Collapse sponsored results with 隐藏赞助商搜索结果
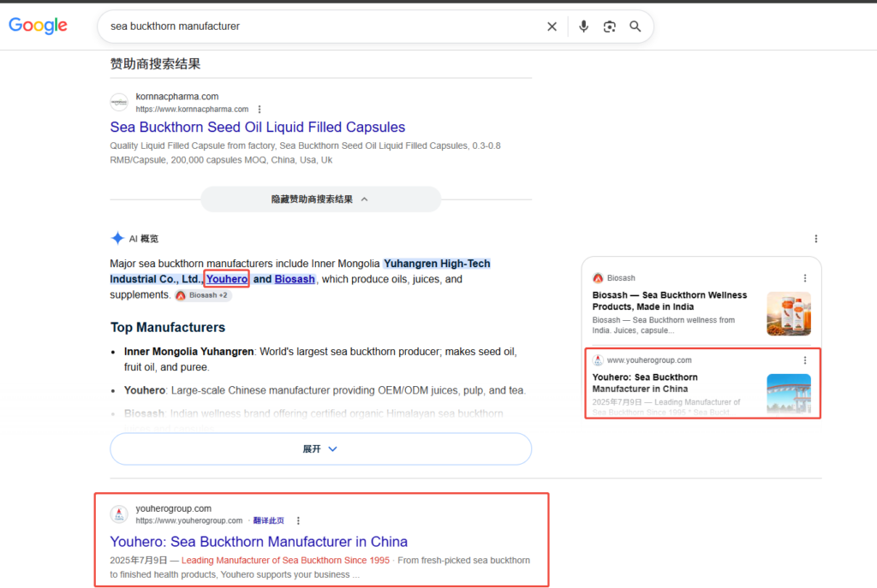This screenshot has width=877, height=588. (x=320, y=199)
